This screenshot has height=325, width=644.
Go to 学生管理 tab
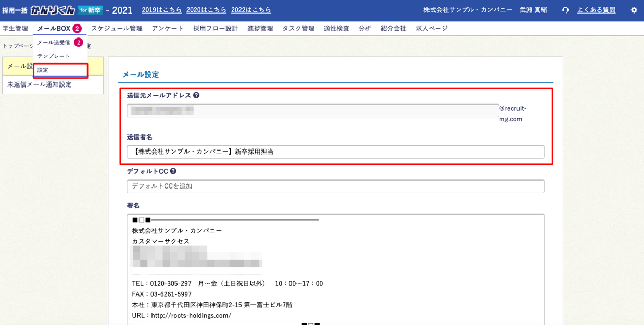pos(15,29)
